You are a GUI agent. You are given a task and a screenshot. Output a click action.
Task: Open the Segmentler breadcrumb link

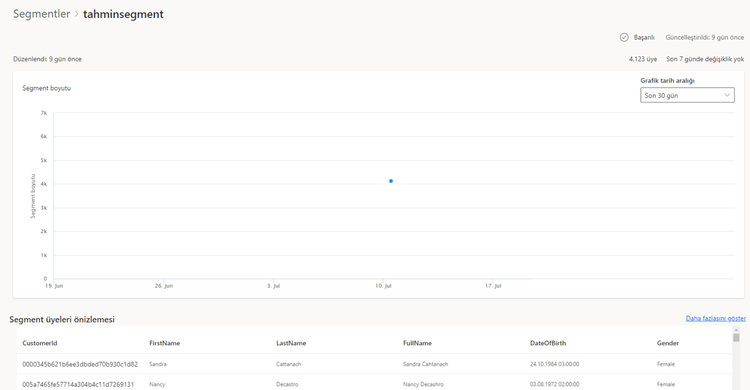tap(42, 14)
